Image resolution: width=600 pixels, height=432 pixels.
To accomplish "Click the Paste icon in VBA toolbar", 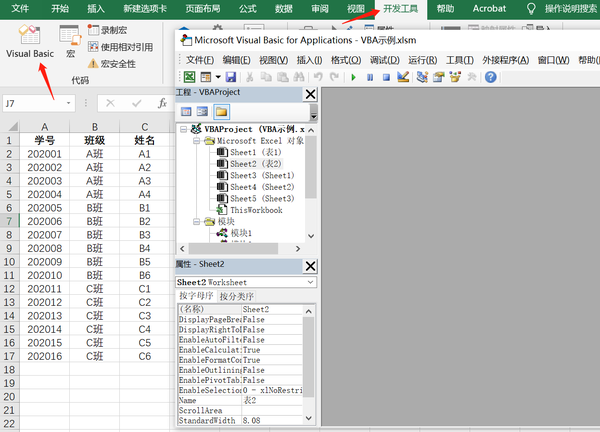I will click(282, 77).
